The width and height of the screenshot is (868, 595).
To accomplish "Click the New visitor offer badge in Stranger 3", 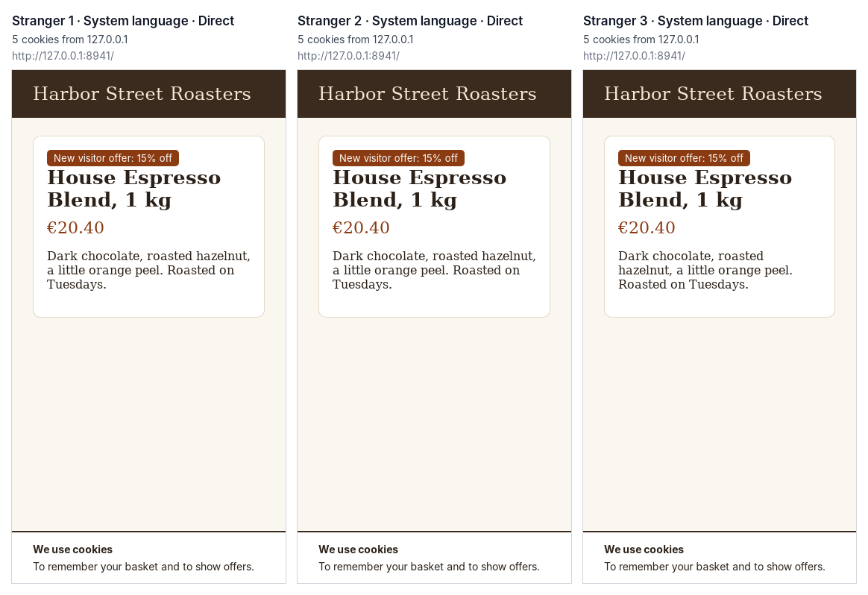I will tap(685, 158).
